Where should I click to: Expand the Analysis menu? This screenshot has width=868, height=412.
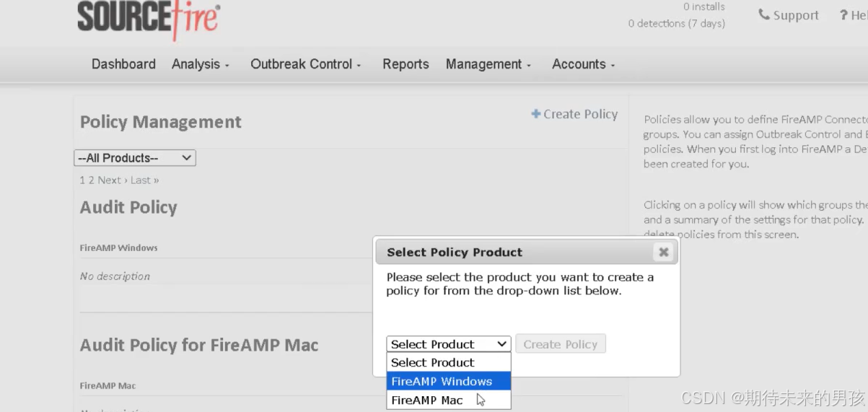200,64
